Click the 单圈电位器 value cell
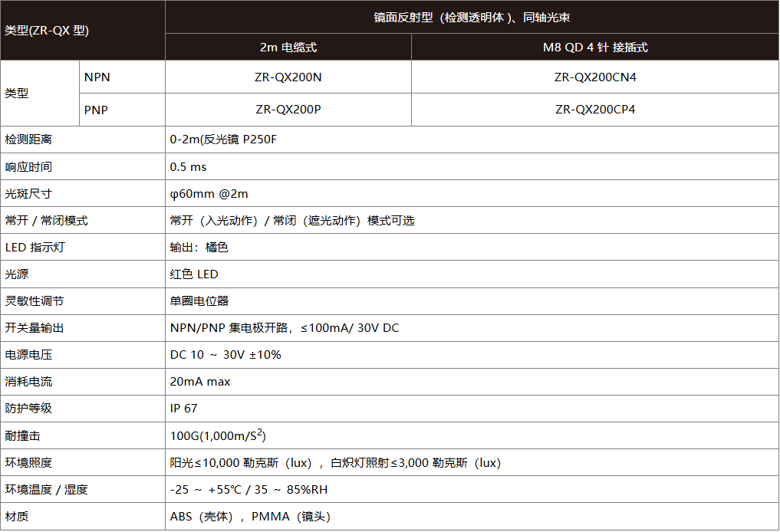Viewport: 780px width, 532px height. 199,301
